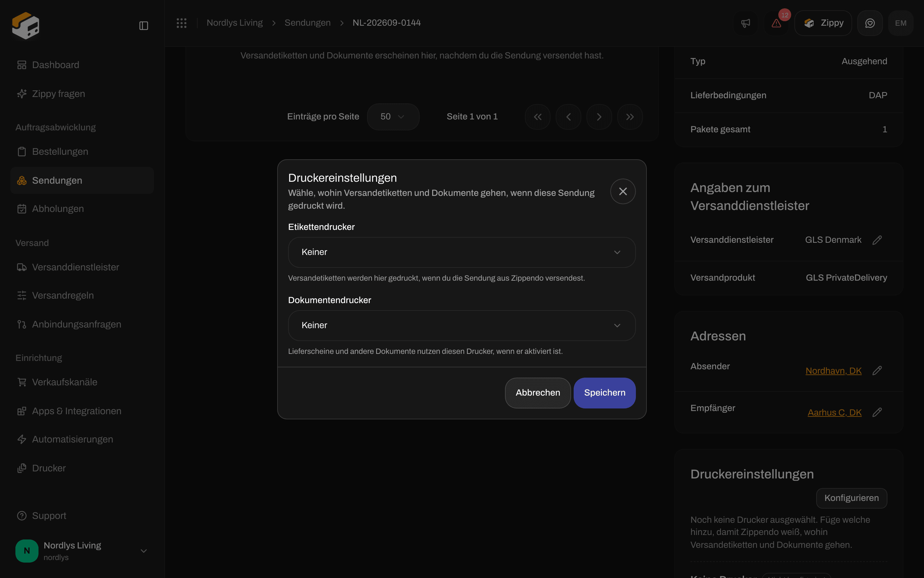Expand the Nordlys Living workspace switcher
Image resolution: width=924 pixels, height=578 pixels.
tap(82, 551)
